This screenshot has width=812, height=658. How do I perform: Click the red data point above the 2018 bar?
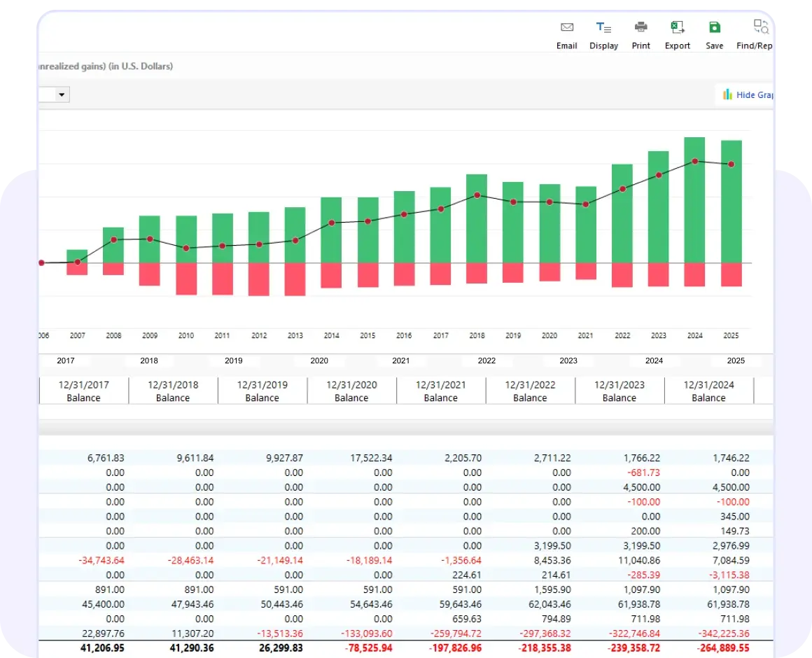(x=476, y=196)
